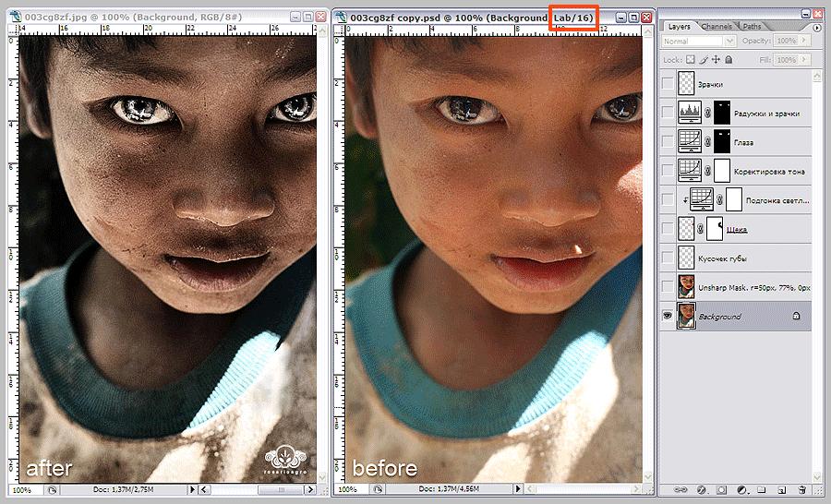Show the Коректировка тона layer

tap(668, 171)
